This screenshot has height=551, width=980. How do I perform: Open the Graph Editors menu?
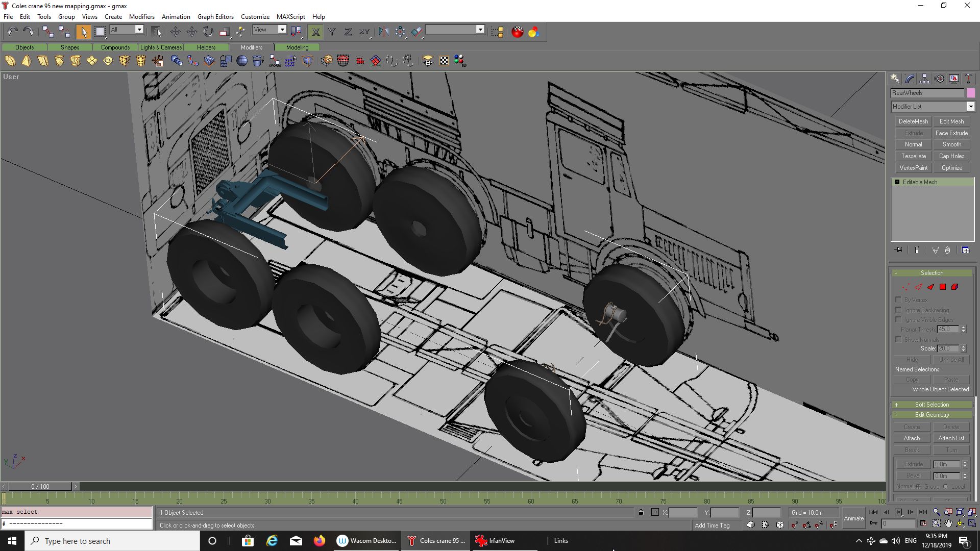point(215,17)
